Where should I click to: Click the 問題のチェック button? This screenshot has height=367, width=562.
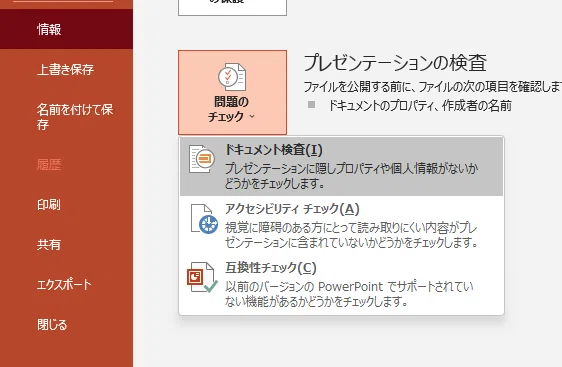(232, 92)
